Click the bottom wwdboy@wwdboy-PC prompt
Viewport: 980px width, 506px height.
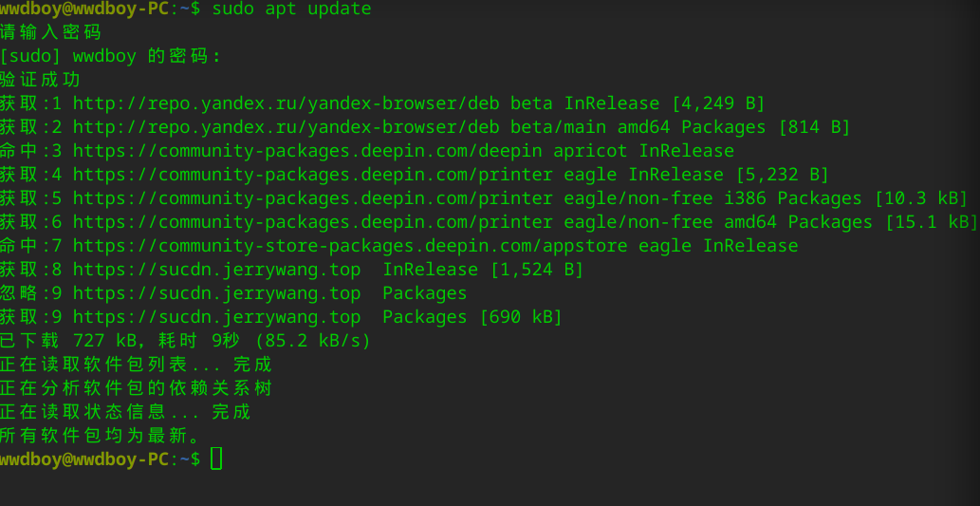pyautogui.click(x=84, y=459)
